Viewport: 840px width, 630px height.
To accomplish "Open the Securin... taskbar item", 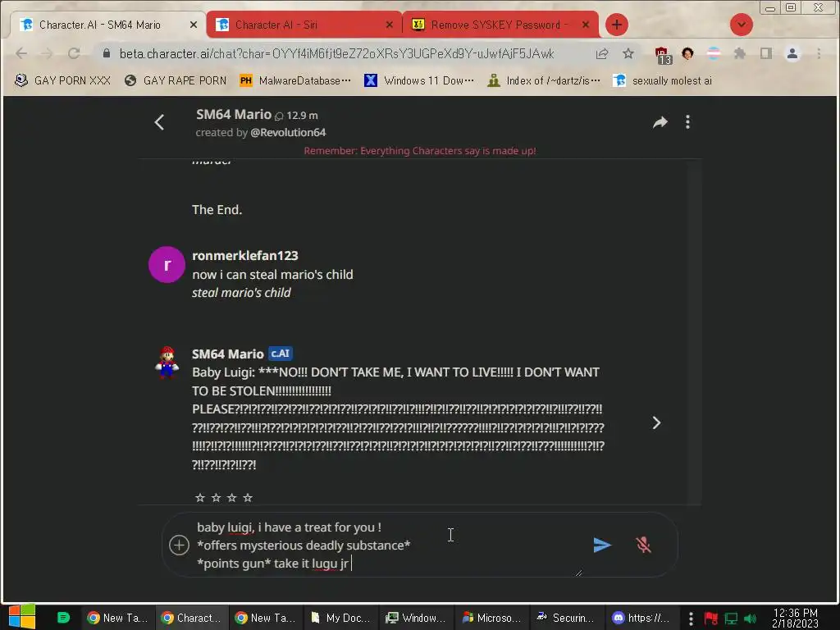I will [566, 618].
